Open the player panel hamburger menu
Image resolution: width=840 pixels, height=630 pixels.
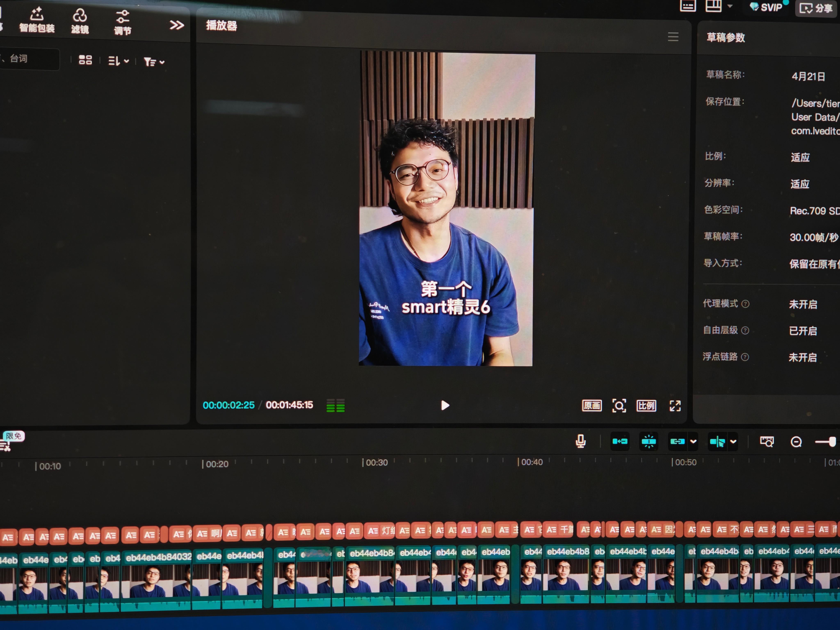pos(673,37)
